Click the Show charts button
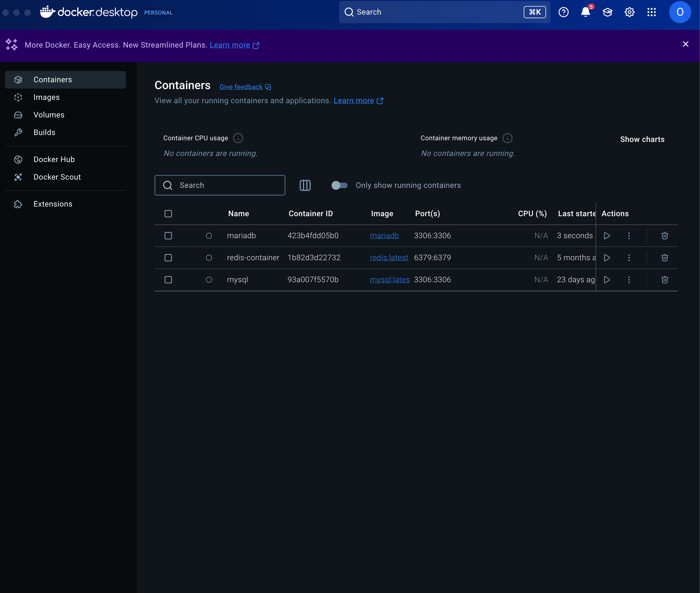 coord(642,139)
